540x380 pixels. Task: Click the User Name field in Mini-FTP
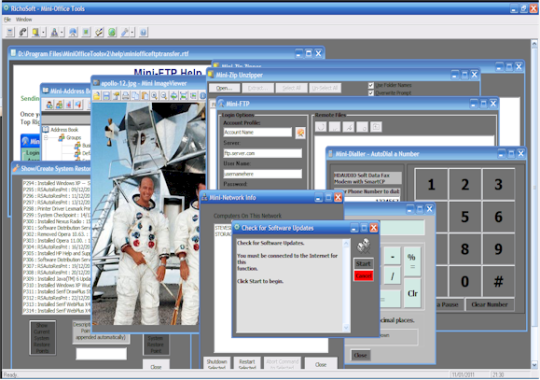tap(263, 174)
